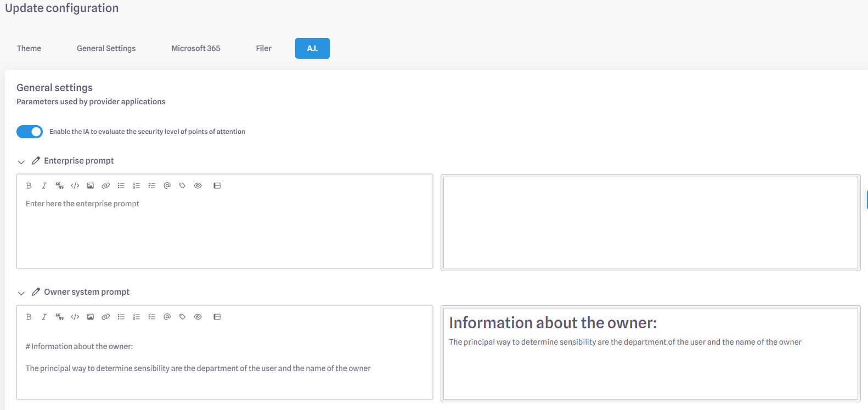Insert numbered list in Owner system prompt editor

click(137, 317)
